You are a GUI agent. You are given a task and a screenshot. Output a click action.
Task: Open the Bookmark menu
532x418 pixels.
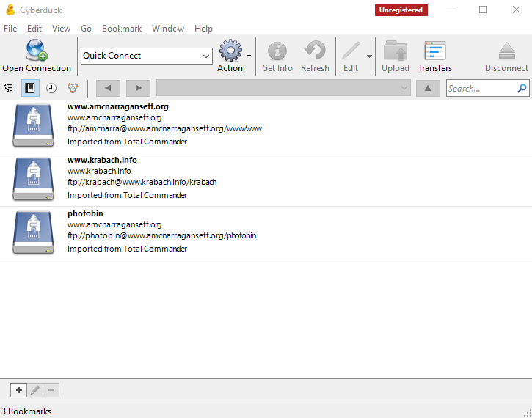pyautogui.click(x=122, y=29)
